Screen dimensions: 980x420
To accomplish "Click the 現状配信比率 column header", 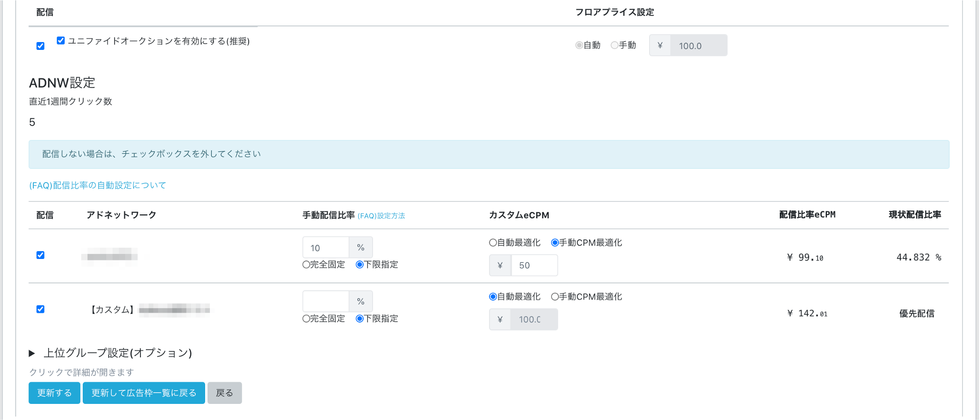I will pyautogui.click(x=915, y=214).
